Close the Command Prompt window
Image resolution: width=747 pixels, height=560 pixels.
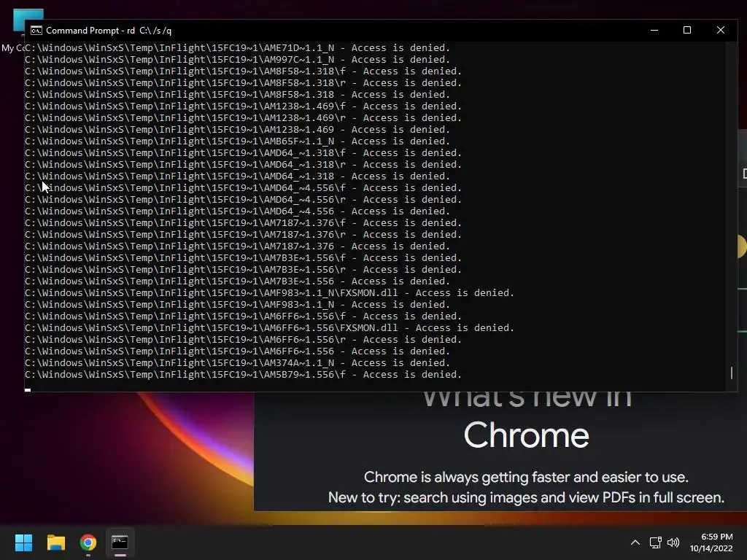coord(720,30)
